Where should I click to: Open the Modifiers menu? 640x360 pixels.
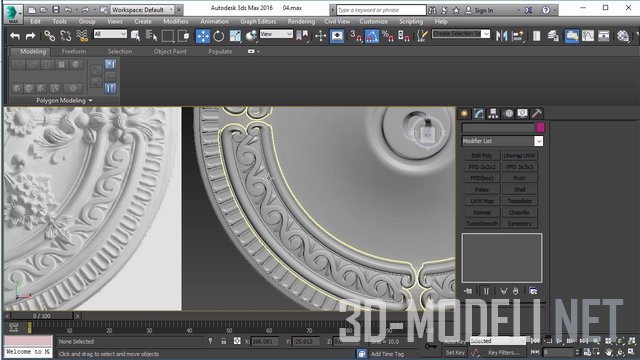click(176, 22)
